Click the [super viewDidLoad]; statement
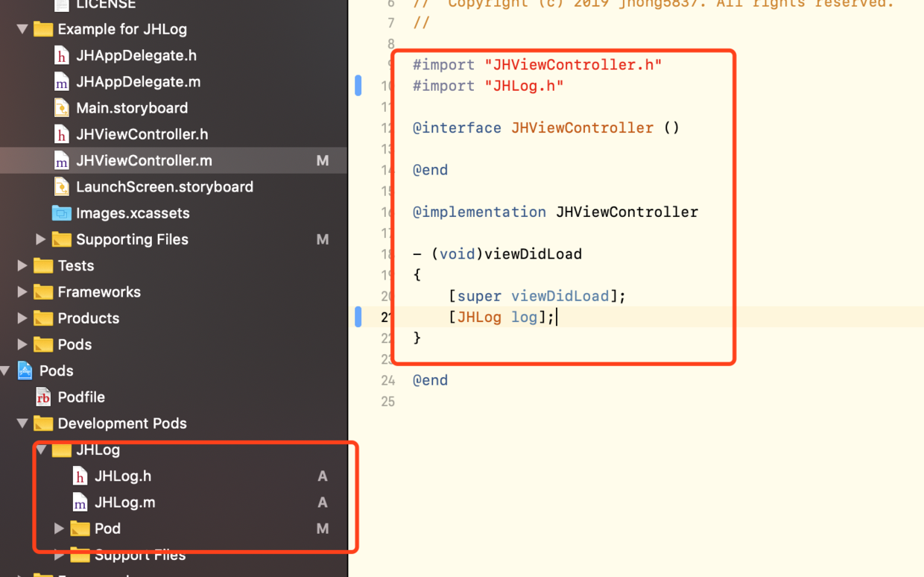The height and width of the screenshot is (577, 924). click(537, 296)
